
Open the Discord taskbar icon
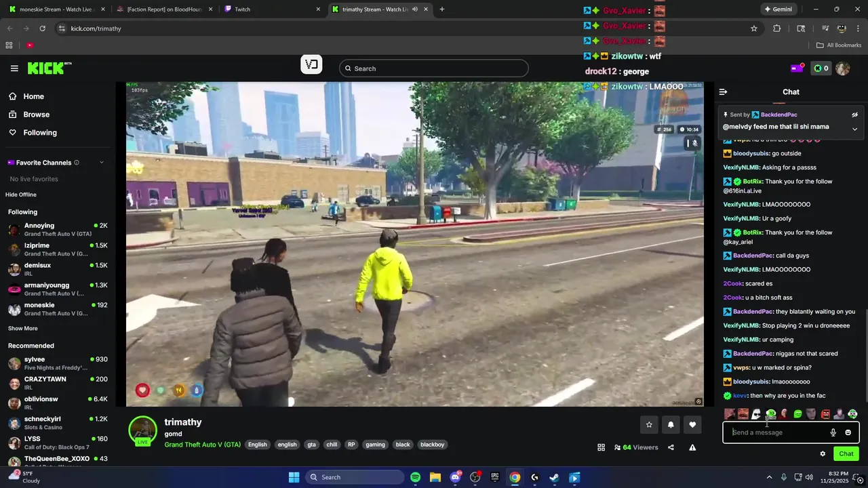point(455,477)
